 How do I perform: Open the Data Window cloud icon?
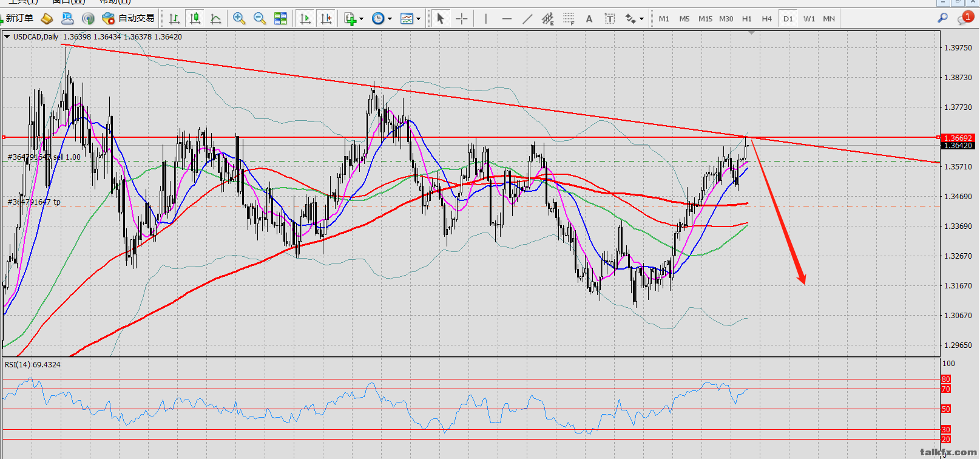(67, 18)
